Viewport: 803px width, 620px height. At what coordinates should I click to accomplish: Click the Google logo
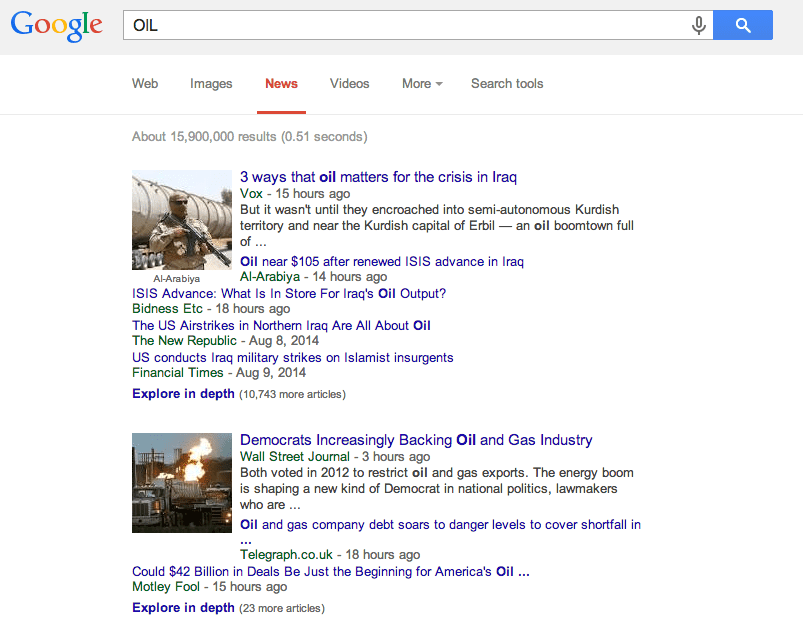[x=56, y=26]
